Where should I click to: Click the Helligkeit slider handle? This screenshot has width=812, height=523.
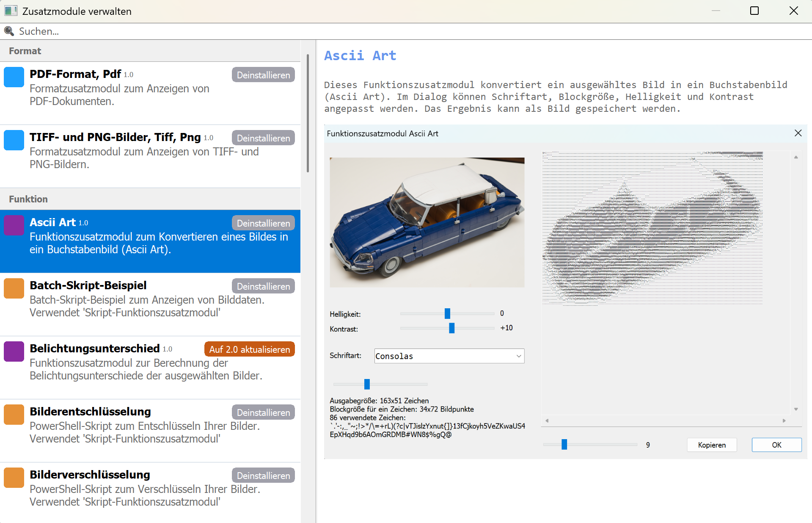coord(447,313)
